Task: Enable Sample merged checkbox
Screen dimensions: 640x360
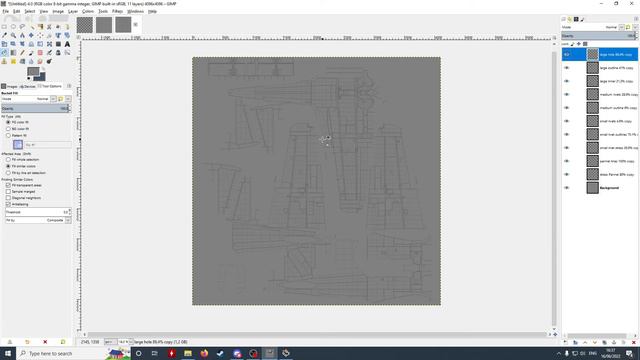Action: point(8,191)
